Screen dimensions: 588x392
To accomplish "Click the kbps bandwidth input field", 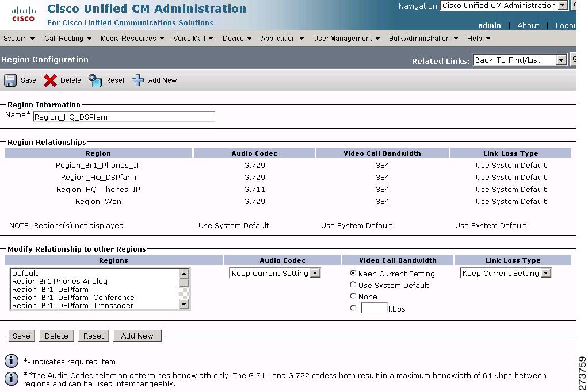I will [x=374, y=308].
